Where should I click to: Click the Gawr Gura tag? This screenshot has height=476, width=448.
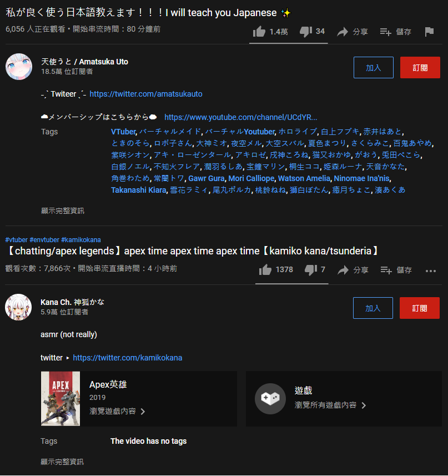tap(207, 178)
